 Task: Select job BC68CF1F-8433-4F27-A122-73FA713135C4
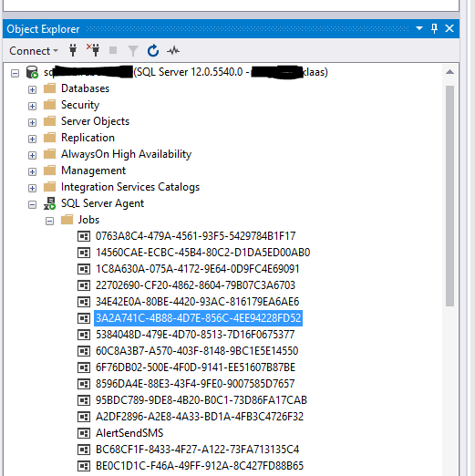point(198,450)
